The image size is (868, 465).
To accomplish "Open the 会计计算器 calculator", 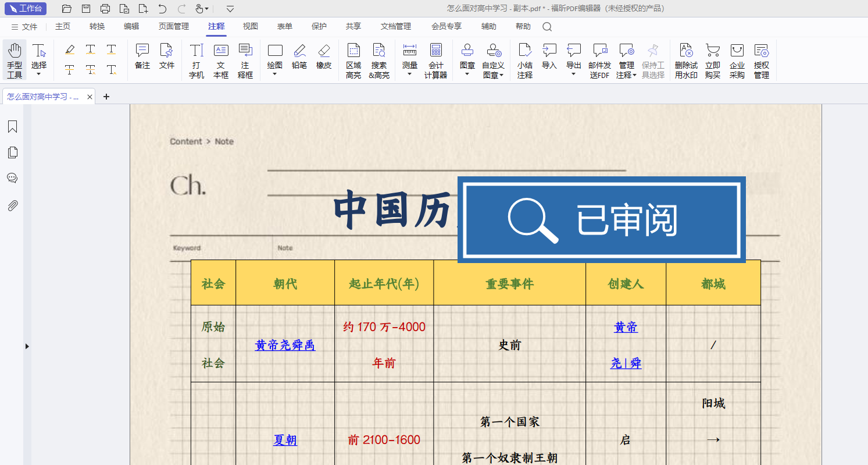I will 435,60.
